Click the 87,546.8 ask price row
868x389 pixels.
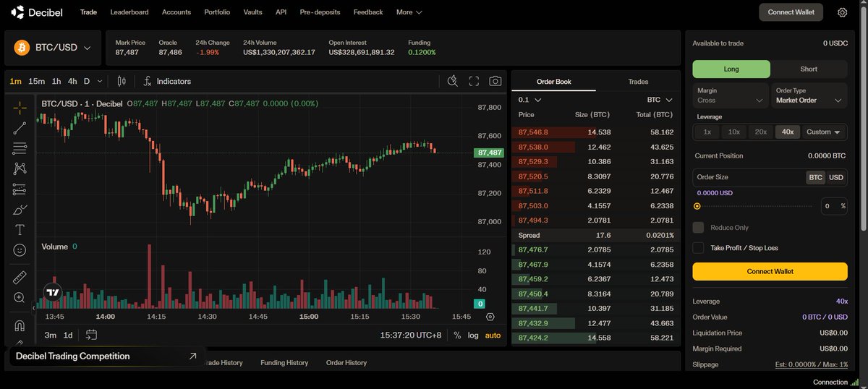click(x=596, y=132)
